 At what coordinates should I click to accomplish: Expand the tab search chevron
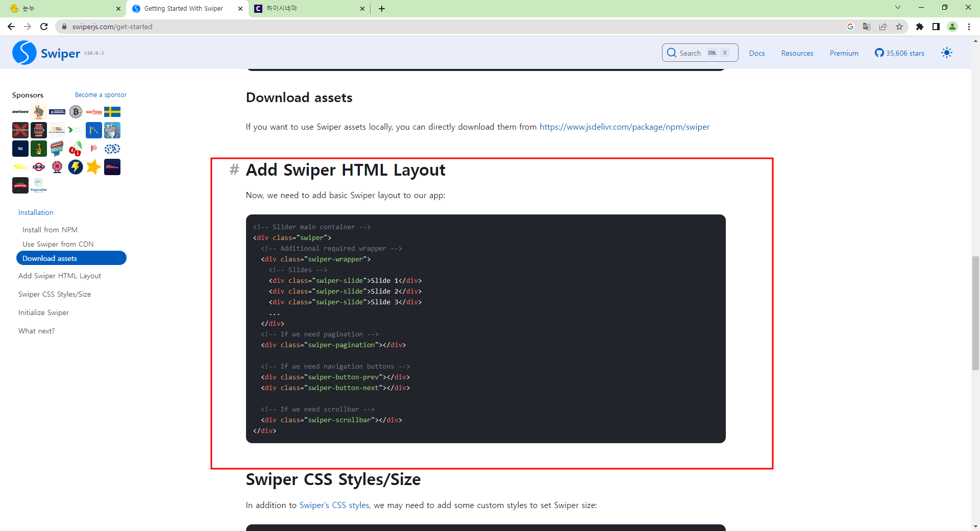pos(898,8)
